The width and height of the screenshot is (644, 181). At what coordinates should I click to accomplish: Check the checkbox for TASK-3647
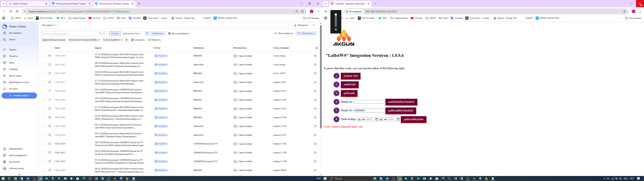tap(43, 65)
